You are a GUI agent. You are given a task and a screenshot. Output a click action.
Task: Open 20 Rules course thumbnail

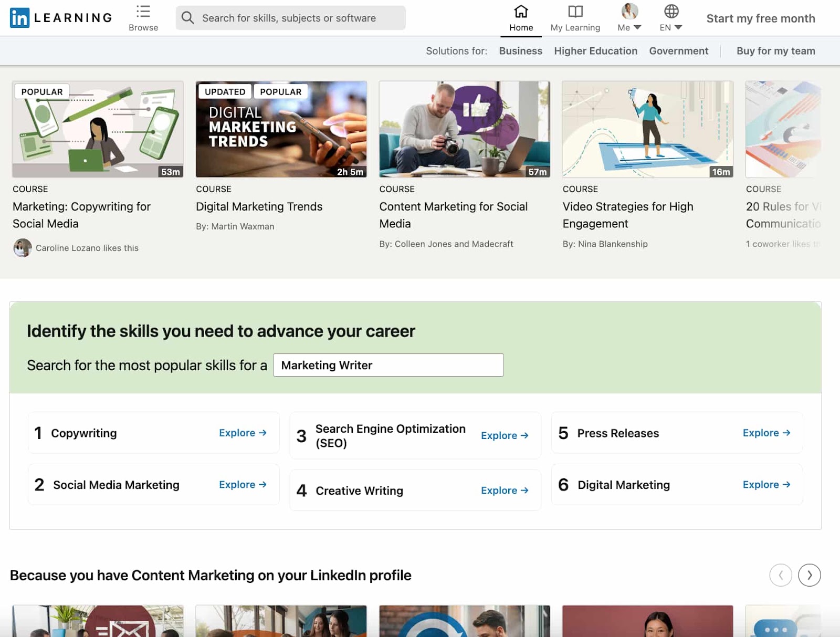click(x=783, y=129)
